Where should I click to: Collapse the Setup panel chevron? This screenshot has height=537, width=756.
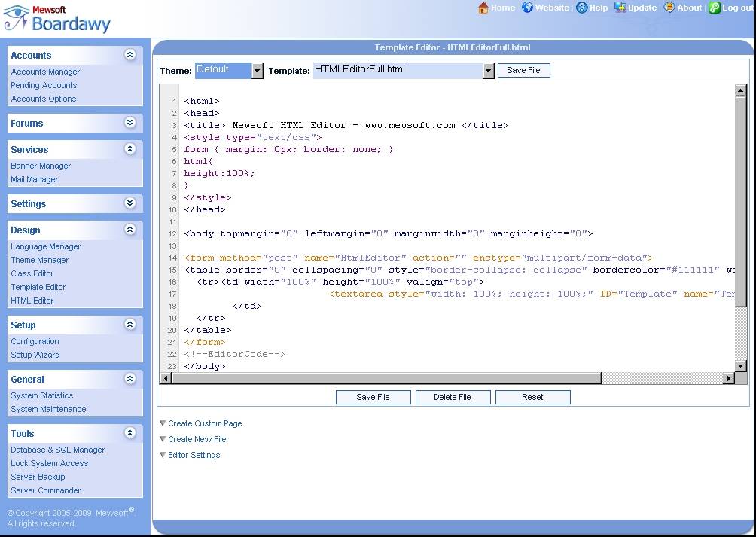[x=130, y=325]
